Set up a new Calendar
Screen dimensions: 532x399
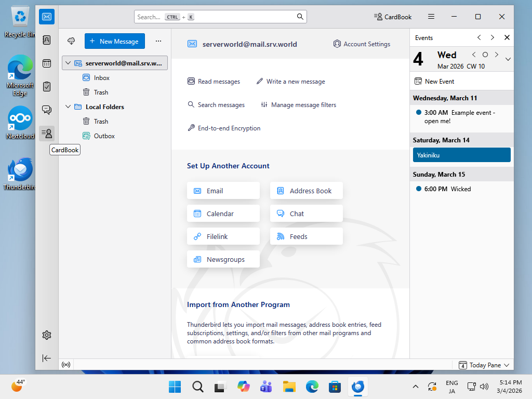(x=223, y=214)
